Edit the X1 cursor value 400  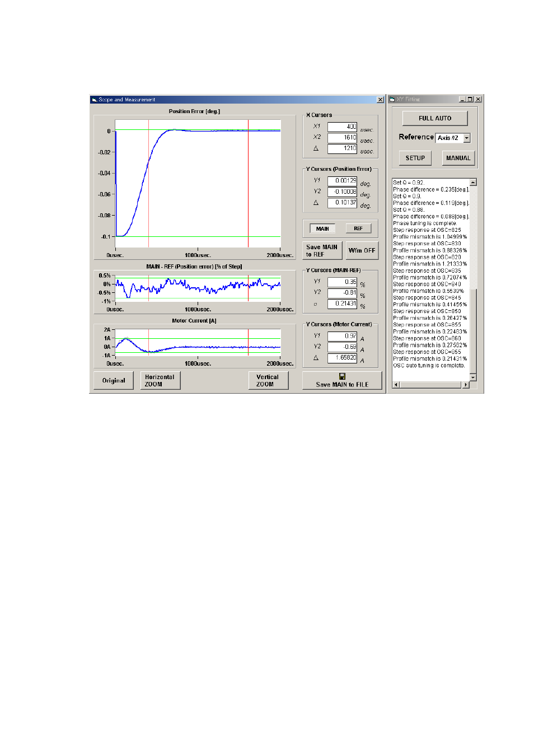coord(342,127)
